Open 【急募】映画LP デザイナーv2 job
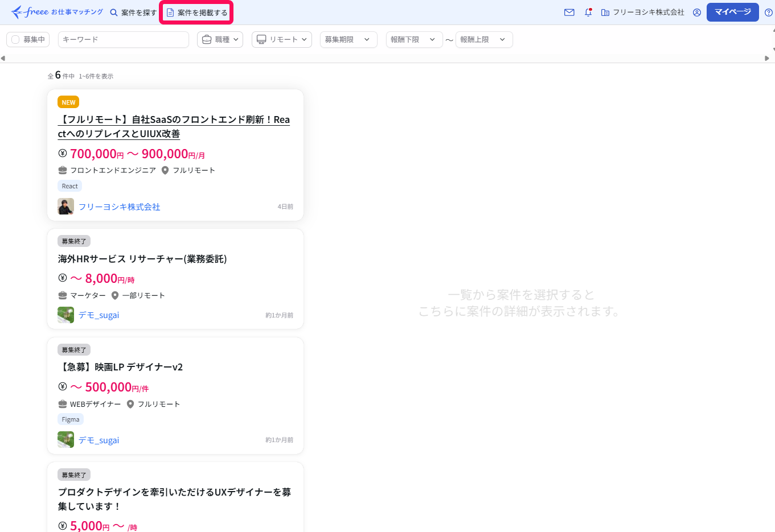 pyautogui.click(x=120, y=367)
